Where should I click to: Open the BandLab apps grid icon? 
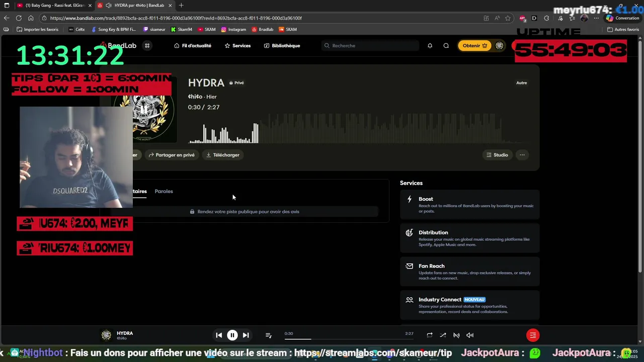coord(147,46)
